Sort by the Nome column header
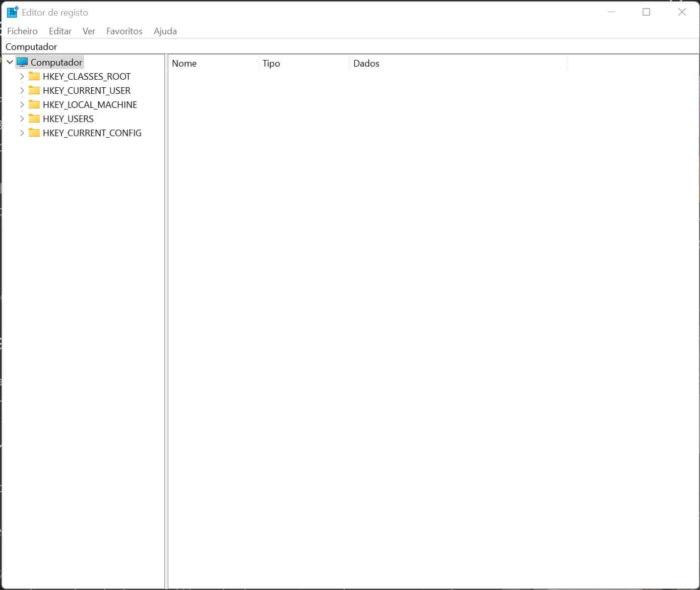 click(x=214, y=64)
